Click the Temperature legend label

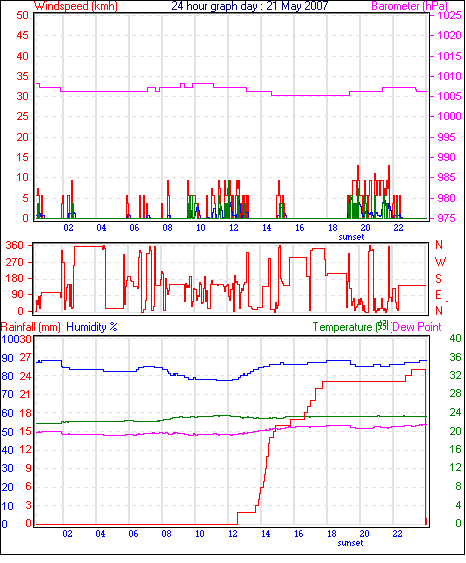(x=342, y=327)
